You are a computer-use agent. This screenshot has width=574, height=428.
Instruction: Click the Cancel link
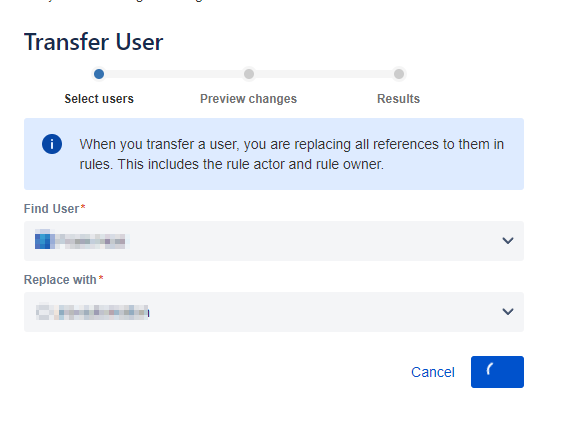tap(433, 372)
